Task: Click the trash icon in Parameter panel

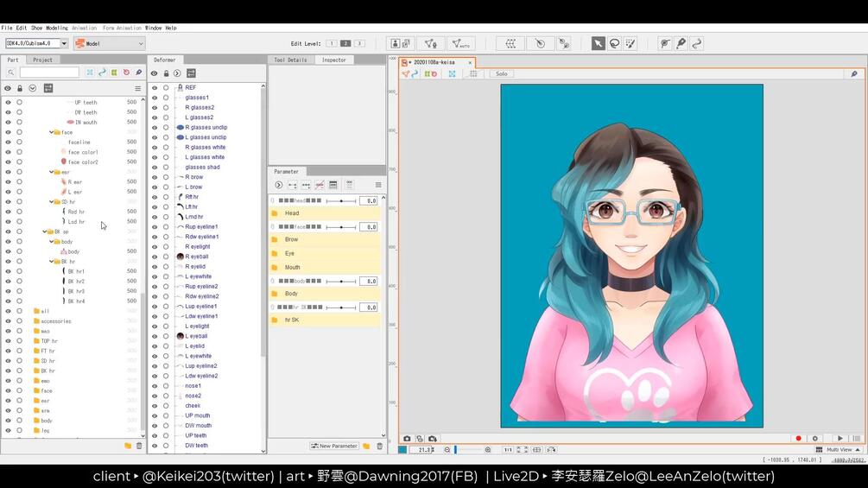Action: click(380, 446)
